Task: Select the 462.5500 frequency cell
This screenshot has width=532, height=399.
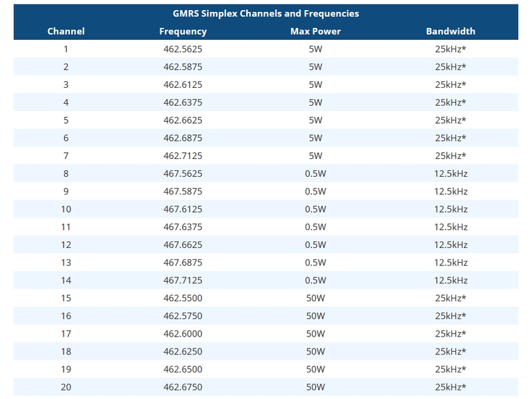Action: pyautogui.click(x=183, y=299)
